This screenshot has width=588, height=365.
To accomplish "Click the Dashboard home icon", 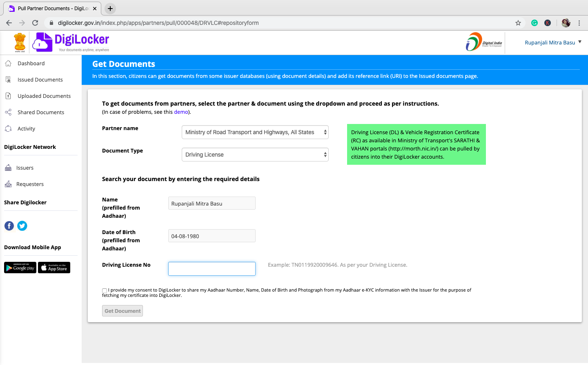I will tap(8, 63).
